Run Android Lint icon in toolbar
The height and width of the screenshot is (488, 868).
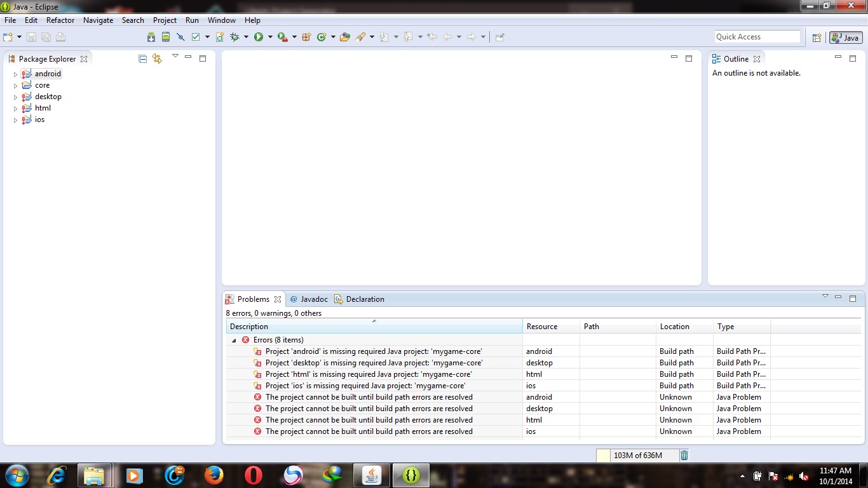[196, 37]
